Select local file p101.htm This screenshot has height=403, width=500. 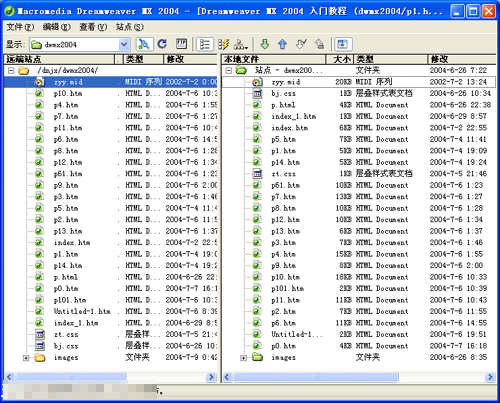[x=287, y=289]
